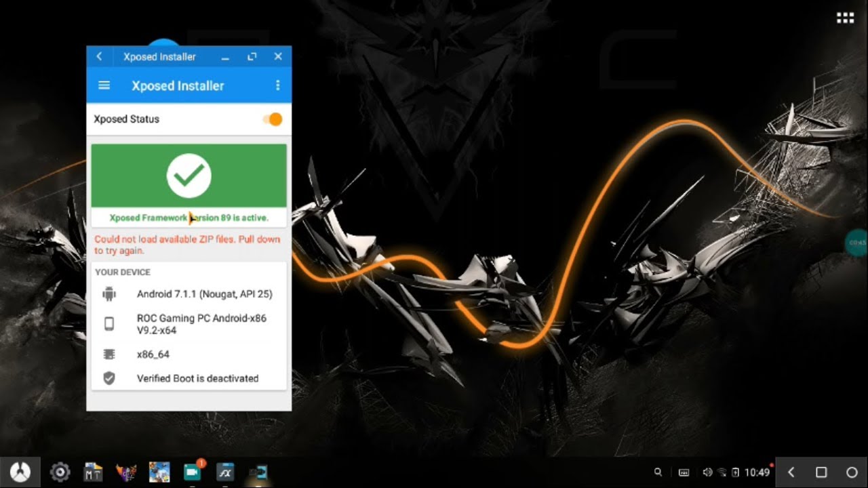
Task: Click the battery tray icon
Action: [735, 472]
